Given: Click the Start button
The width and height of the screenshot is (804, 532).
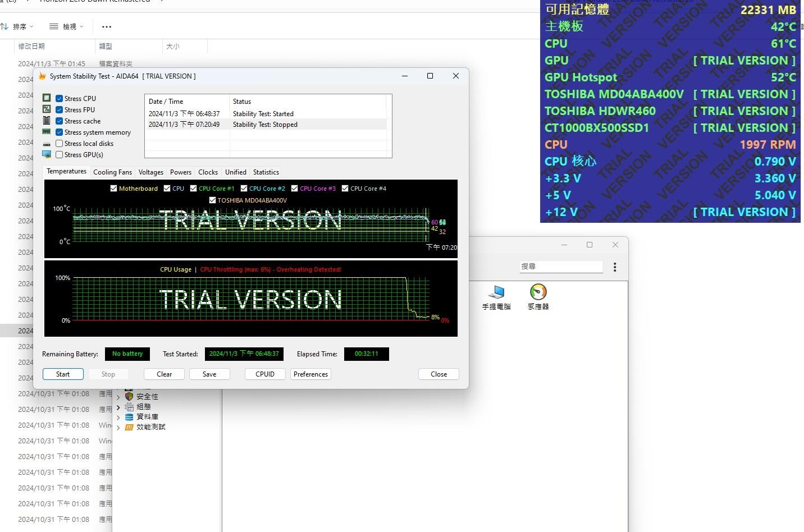Looking at the screenshot, I should (x=63, y=374).
